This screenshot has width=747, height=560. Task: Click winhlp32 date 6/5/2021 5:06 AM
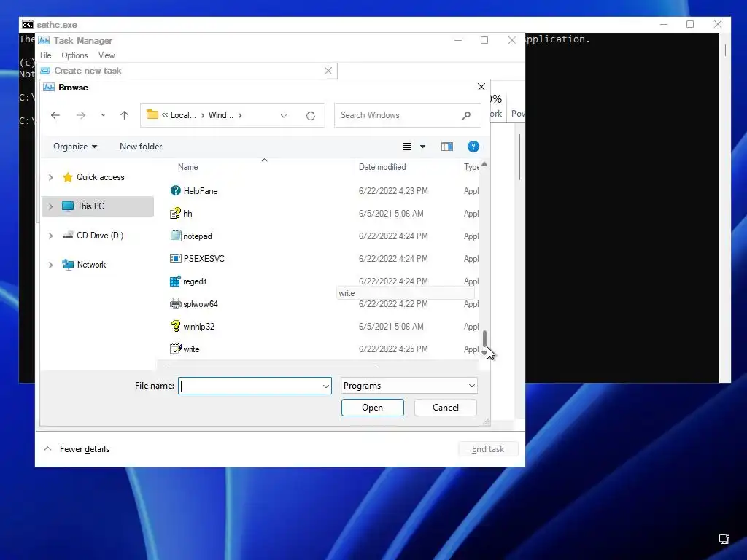pos(391,327)
